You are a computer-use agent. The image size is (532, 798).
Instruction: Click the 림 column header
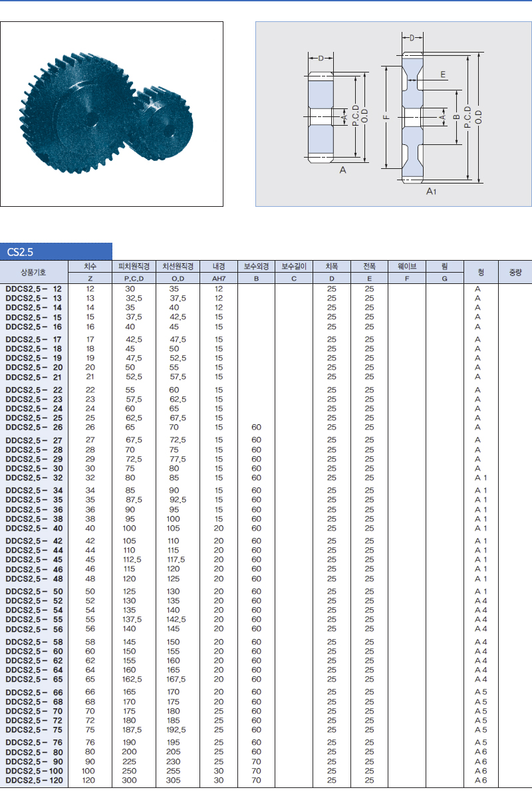pyautogui.click(x=444, y=266)
